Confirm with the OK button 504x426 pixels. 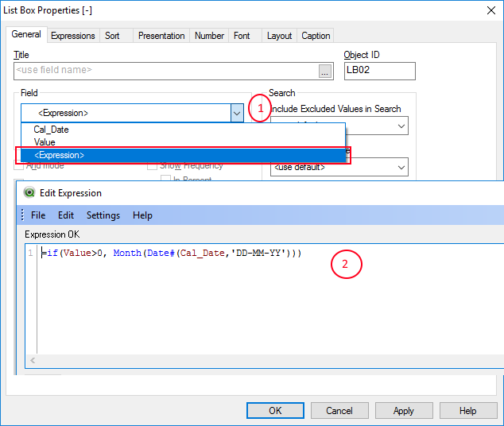[275, 411]
